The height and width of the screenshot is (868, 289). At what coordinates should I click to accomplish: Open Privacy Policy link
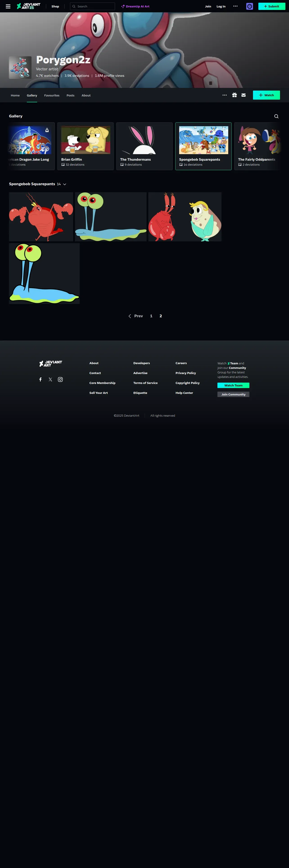click(x=186, y=373)
